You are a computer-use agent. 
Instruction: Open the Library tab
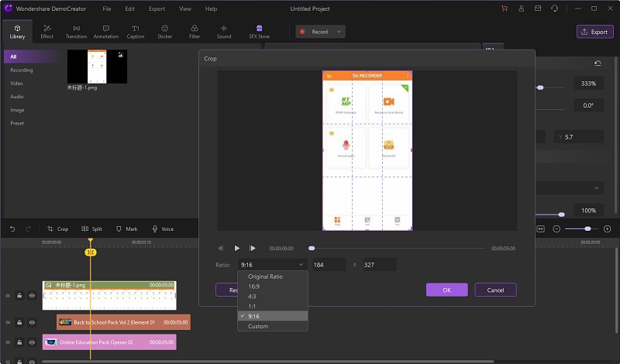(17, 32)
